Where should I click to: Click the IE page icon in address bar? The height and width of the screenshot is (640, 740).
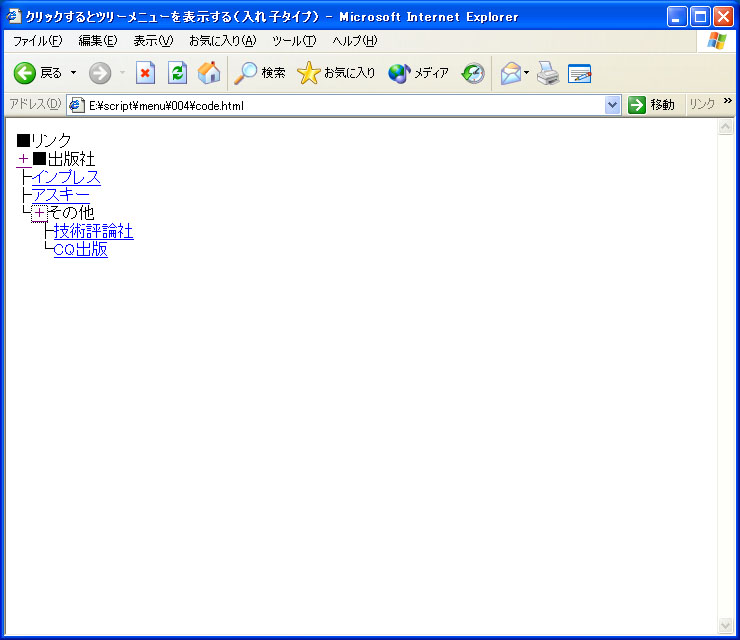point(76,105)
